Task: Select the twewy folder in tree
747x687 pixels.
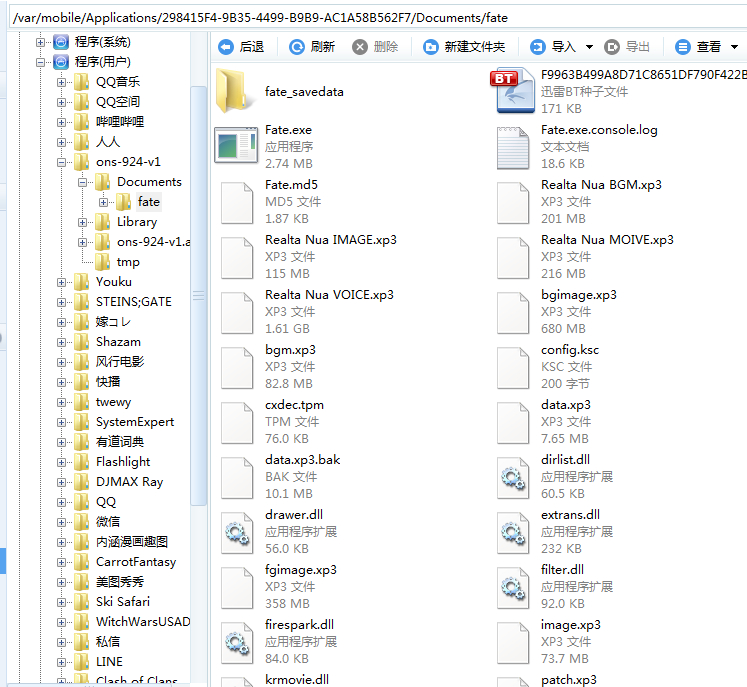Action: (x=103, y=402)
